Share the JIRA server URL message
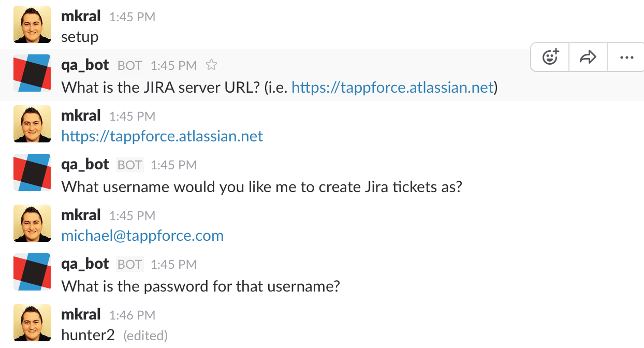Screen dimensions: 644x348 click(x=588, y=56)
